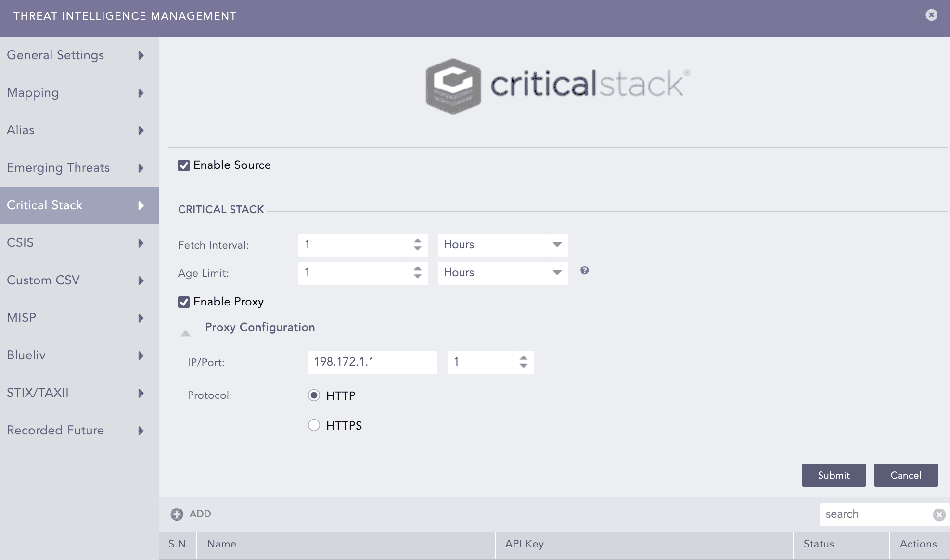Click the ADD plus icon

(x=177, y=514)
